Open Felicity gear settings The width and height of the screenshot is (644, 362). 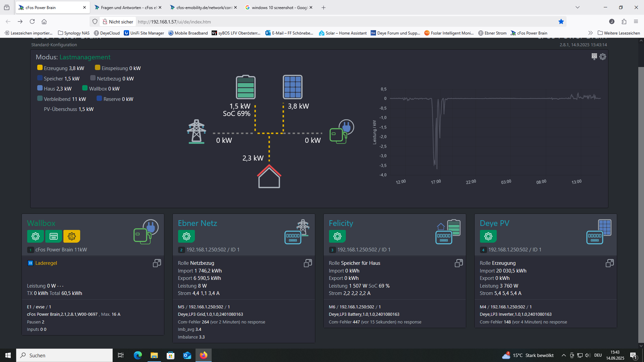337,236
